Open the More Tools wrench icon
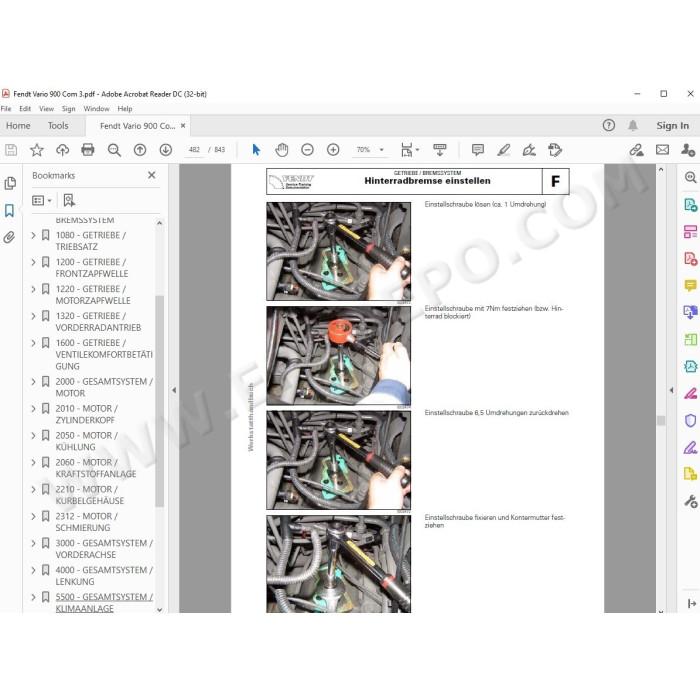 tap(690, 502)
